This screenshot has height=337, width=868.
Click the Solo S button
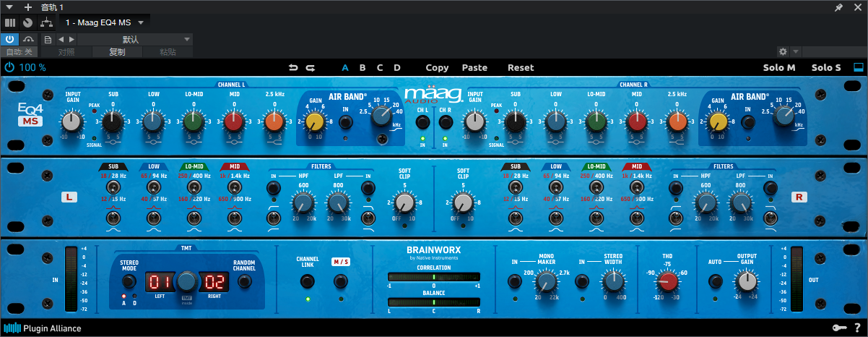826,67
